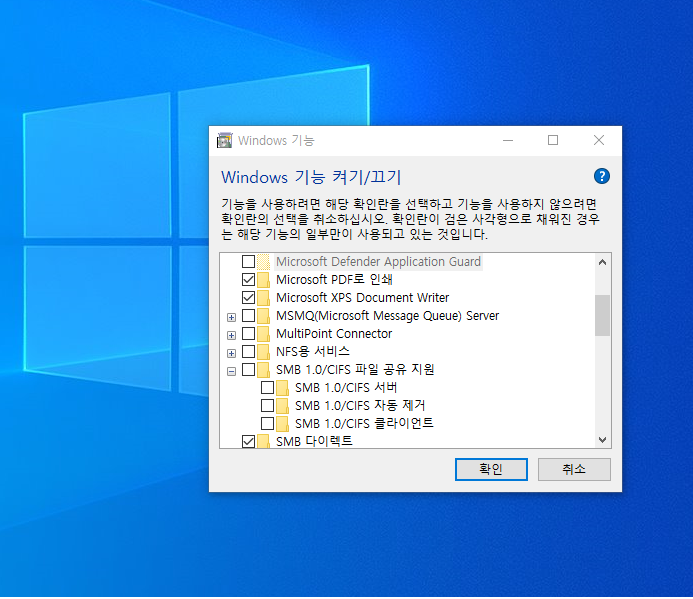
Task: Select the MultiPoint Connector label
Action: click(x=334, y=334)
